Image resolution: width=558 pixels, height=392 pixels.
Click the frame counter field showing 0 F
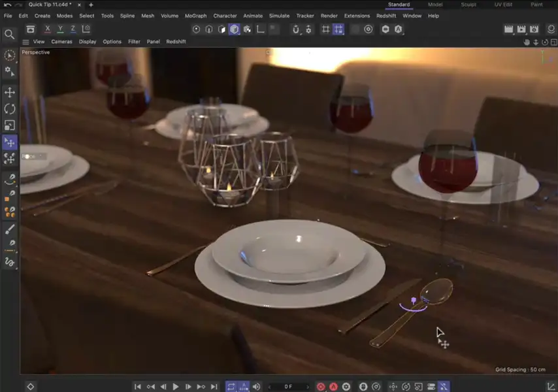tap(287, 386)
